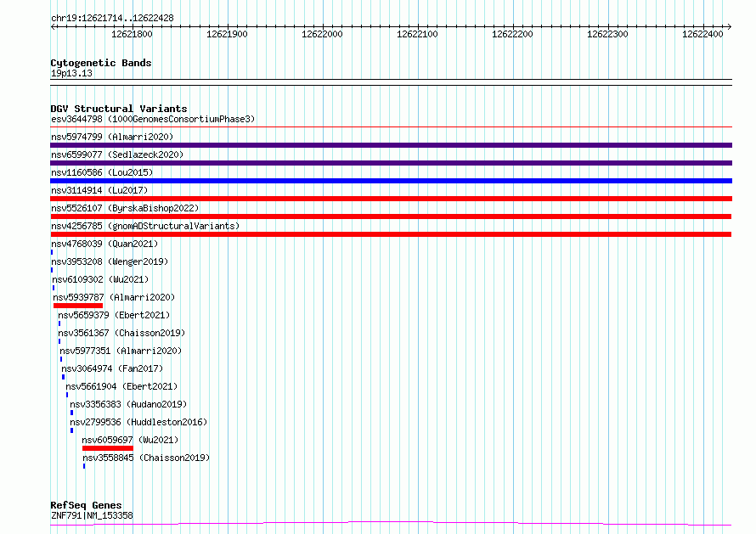This screenshot has width=756, height=534.
Task: Open nsv3558845 (Chaisson2019) variant
Action: coord(146,458)
